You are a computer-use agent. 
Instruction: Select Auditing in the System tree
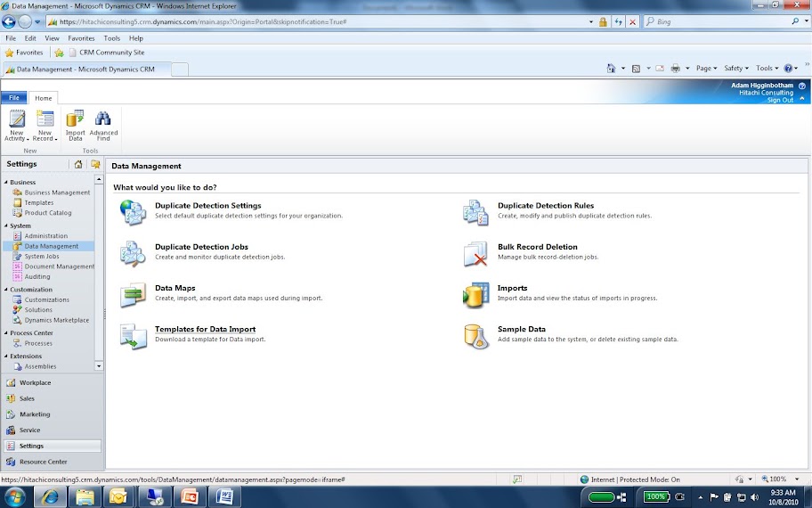(x=37, y=277)
